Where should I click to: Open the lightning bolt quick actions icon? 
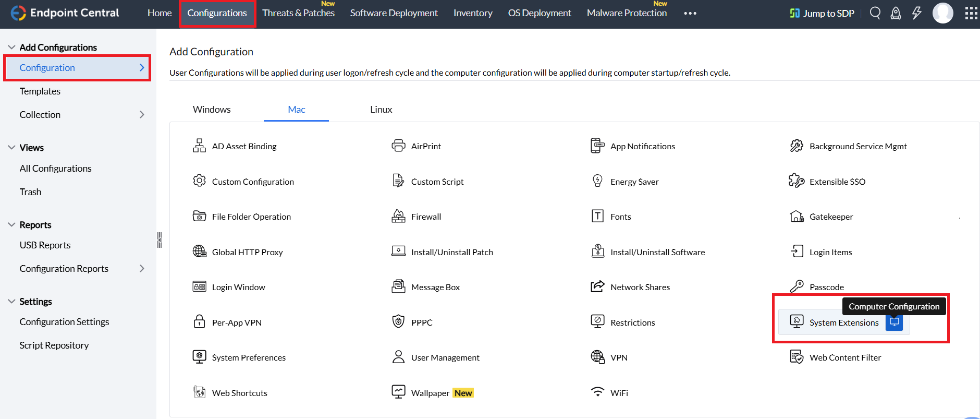coord(917,13)
